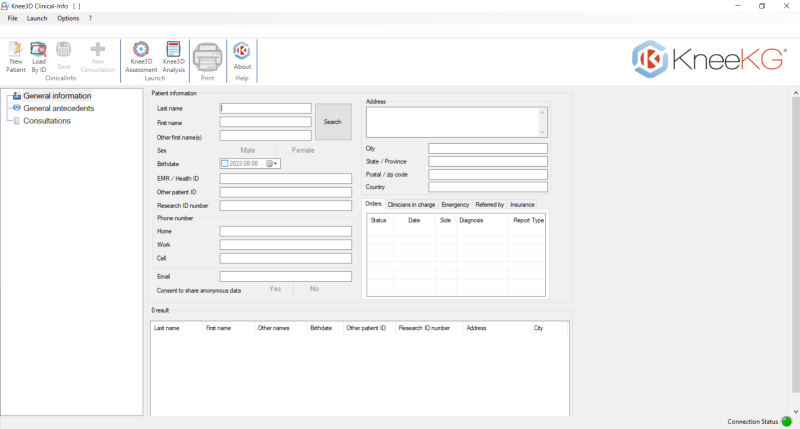
Task: Open the Load By ID tool
Action: click(x=39, y=57)
